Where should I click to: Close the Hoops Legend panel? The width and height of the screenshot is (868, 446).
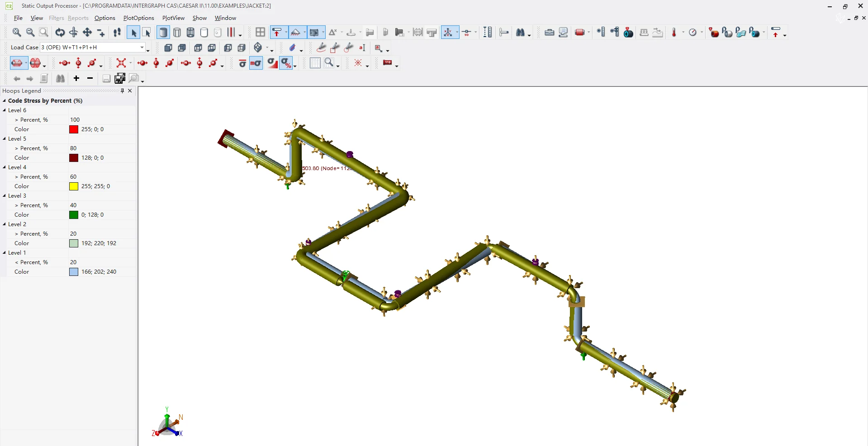pyautogui.click(x=130, y=91)
